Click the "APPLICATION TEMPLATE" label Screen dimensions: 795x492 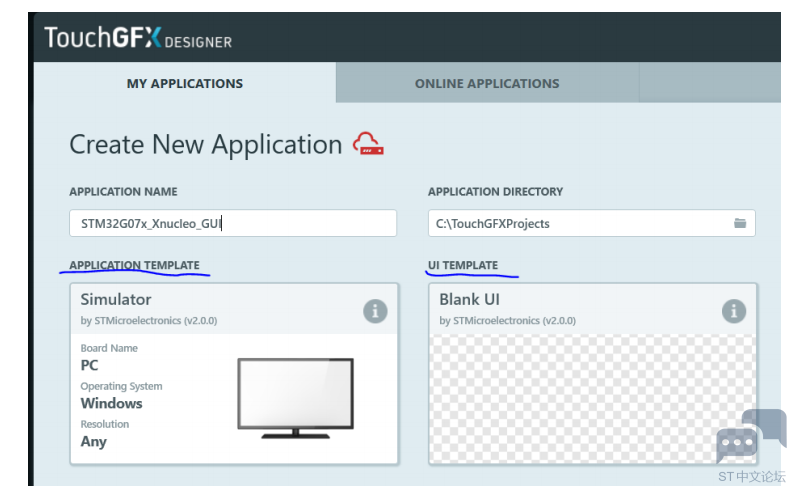(x=134, y=265)
